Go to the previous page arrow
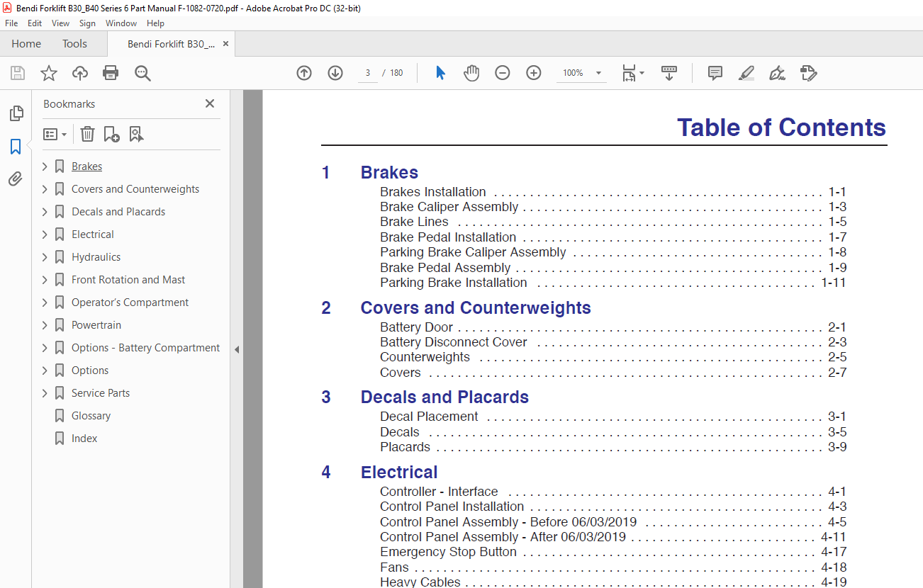The height and width of the screenshot is (588, 923). [304, 73]
